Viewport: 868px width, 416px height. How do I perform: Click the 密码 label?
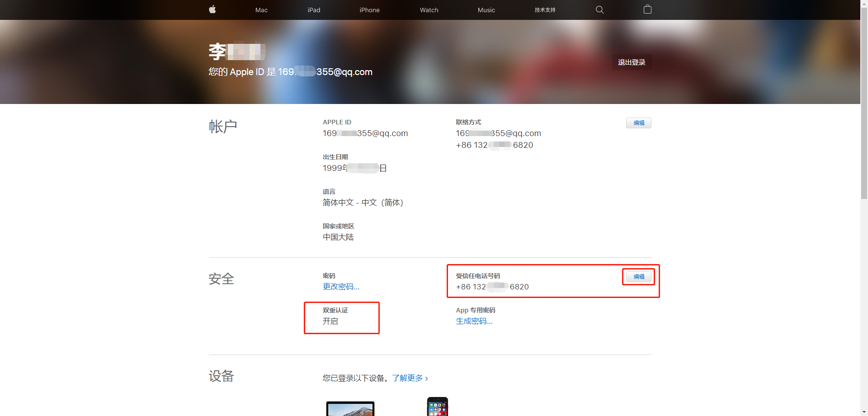329,276
